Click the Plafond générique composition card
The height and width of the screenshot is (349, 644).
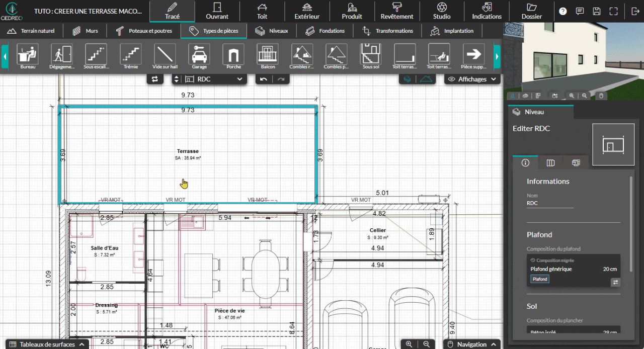(574, 271)
